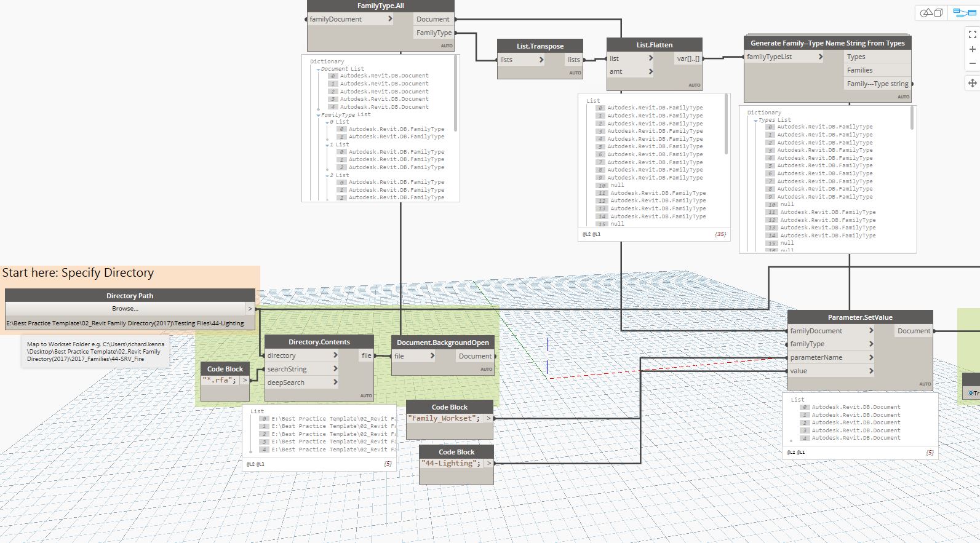Click the Browse... button in Directory Path

(x=125, y=308)
